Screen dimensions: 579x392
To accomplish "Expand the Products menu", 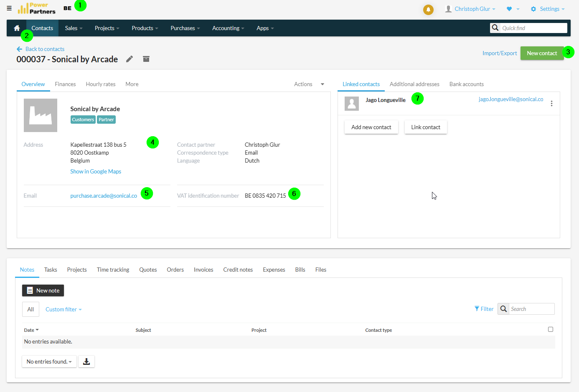I will click(x=145, y=28).
